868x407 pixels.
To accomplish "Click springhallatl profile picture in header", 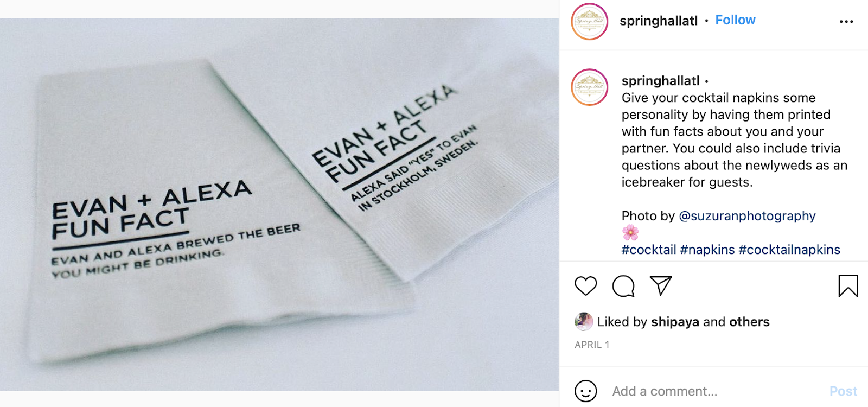I will (590, 22).
